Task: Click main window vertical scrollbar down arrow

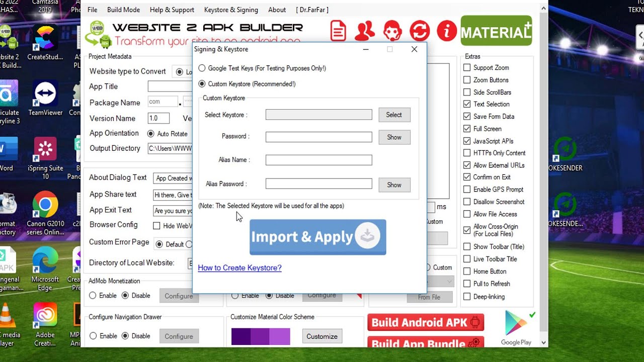Action: click(x=543, y=342)
